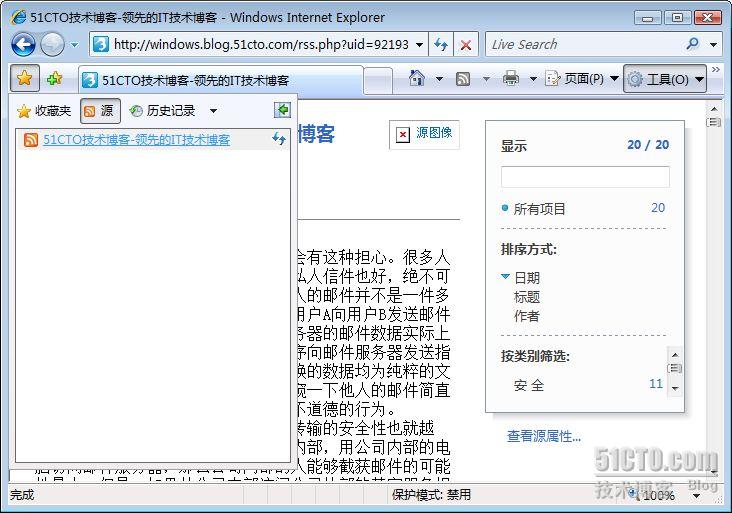Image resolution: width=732 pixels, height=513 pixels.
Task: Click 保护模式: 禁用 status bar text
Action: pyautogui.click(x=431, y=495)
